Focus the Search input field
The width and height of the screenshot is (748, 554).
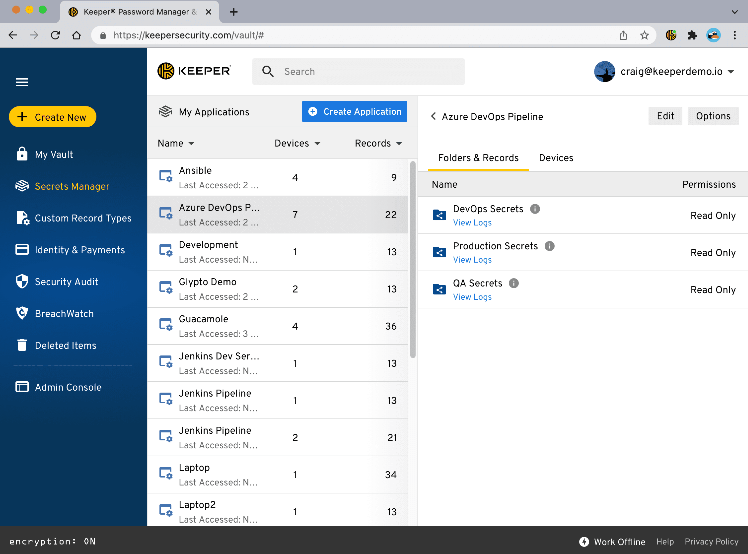pyautogui.click(x=358, y=72)
